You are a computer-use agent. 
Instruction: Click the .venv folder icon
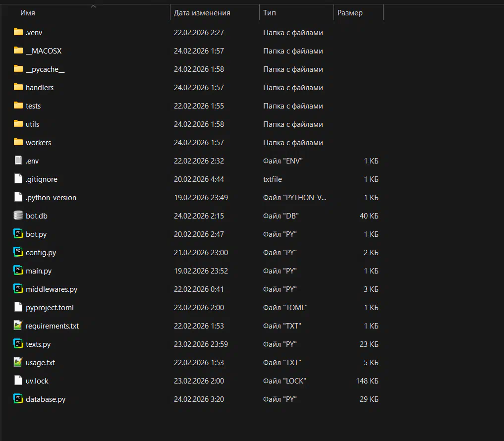[18, 32]
